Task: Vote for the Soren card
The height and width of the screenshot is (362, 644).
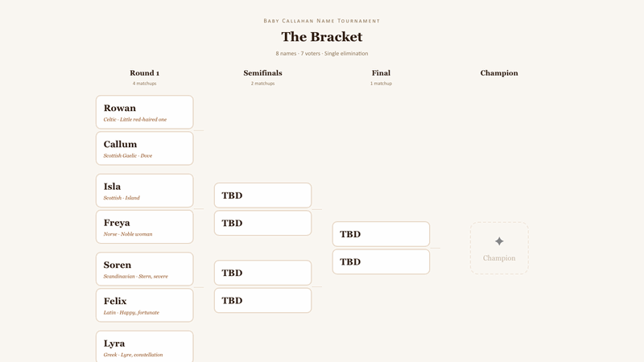Action: [144, 269]
